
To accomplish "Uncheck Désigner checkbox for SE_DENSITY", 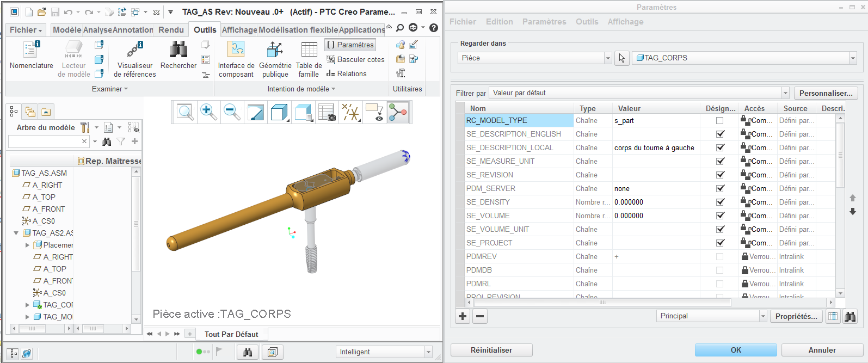I will click(720, 202).
